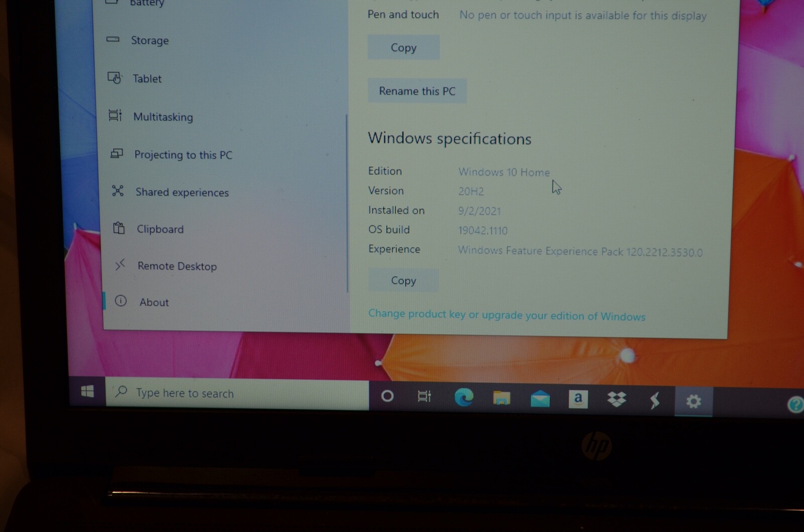This screenshot has height=532, width=804.
Task: Click the Windows specifications heading
Action: click(x=449, y=138)
